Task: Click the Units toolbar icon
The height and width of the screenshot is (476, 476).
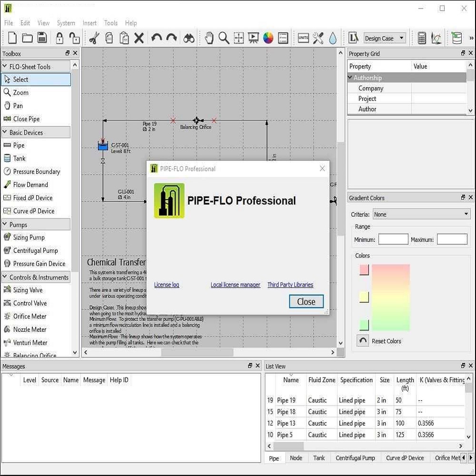Action: 303,38
